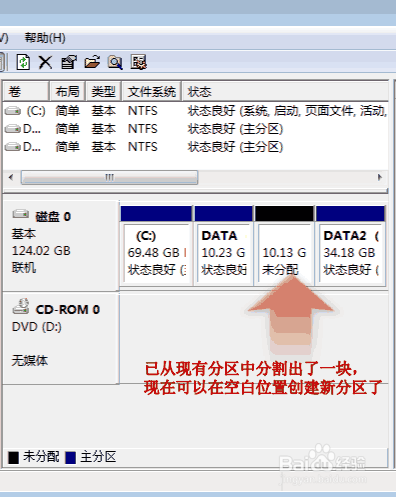
Task: Sort by the 卷 column header
Action: (x=26, y=91)
